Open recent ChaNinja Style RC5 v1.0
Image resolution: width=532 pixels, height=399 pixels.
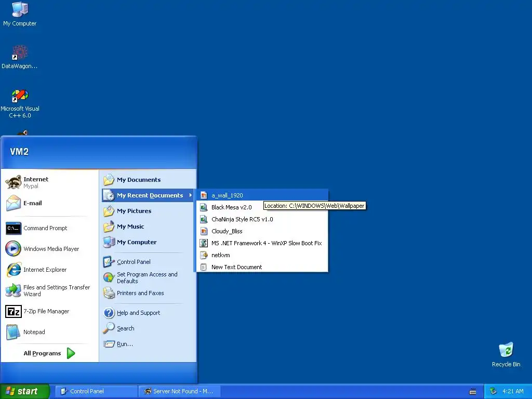[x=262, y=219]
